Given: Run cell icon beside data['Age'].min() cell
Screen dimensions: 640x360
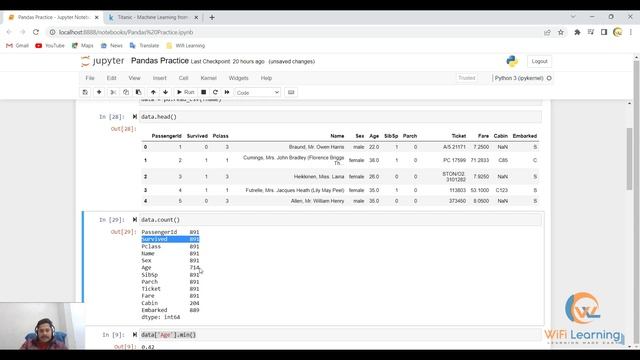Looking at the screenshot, I should [x=135, y=335].
